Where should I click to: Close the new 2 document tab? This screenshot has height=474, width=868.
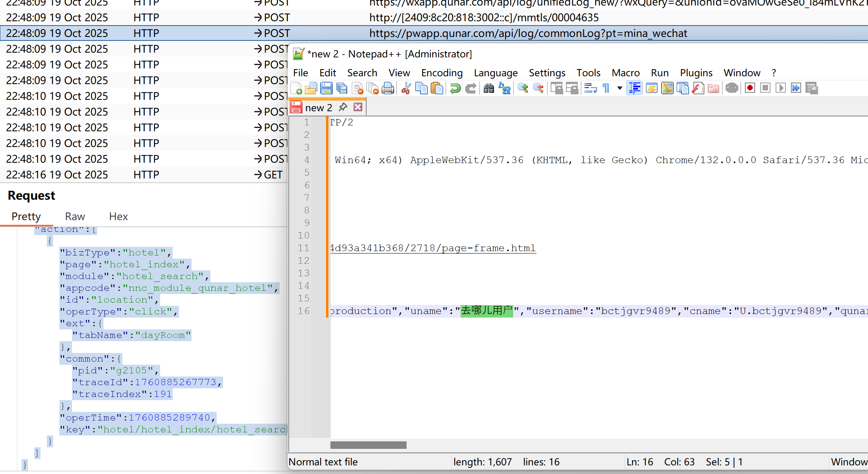(x=358, y=107)
